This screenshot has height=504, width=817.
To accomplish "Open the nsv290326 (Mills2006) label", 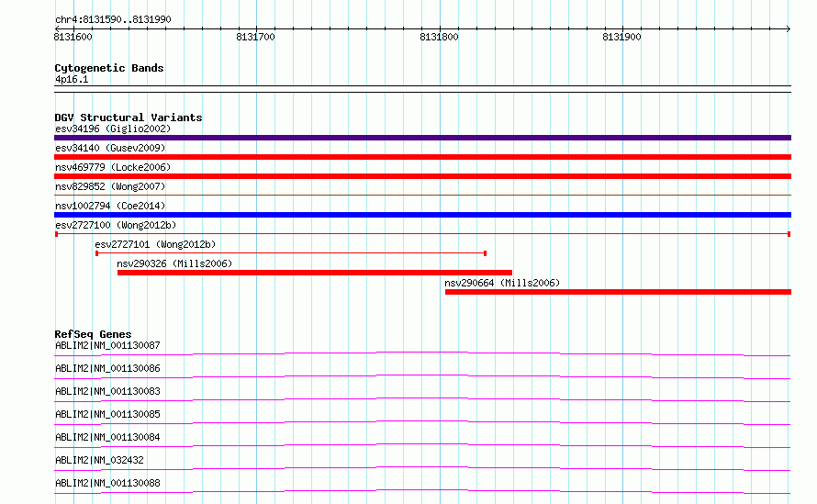I will 174,263.
